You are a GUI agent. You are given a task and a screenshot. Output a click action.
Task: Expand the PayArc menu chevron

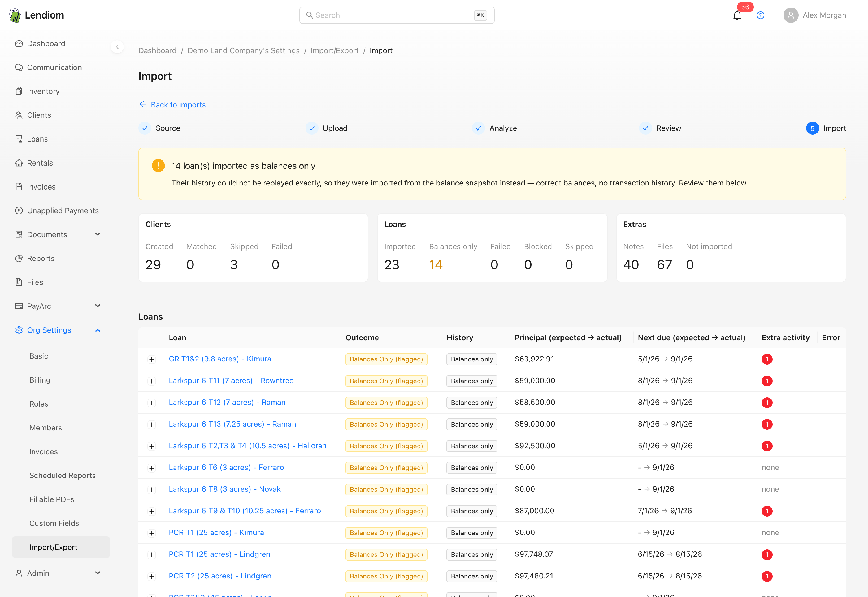(98, 306)
